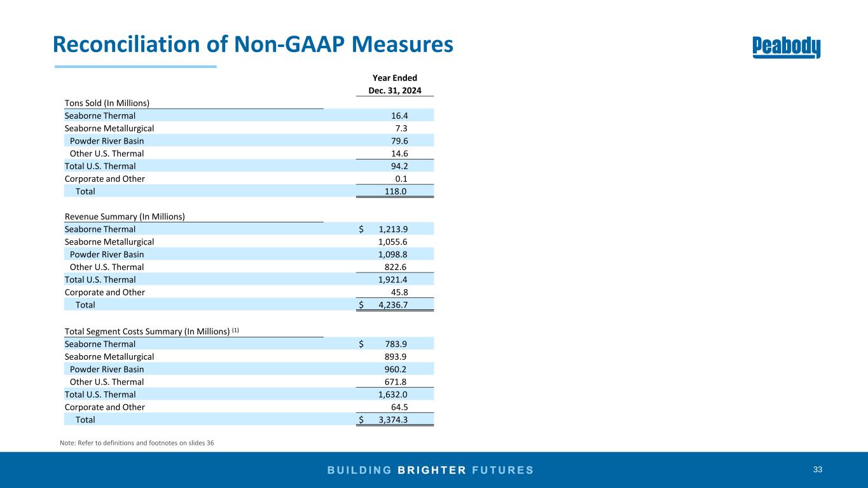Select the title 'Reconciliation of Non-GAAP Measures'

(x=253, y=43)
